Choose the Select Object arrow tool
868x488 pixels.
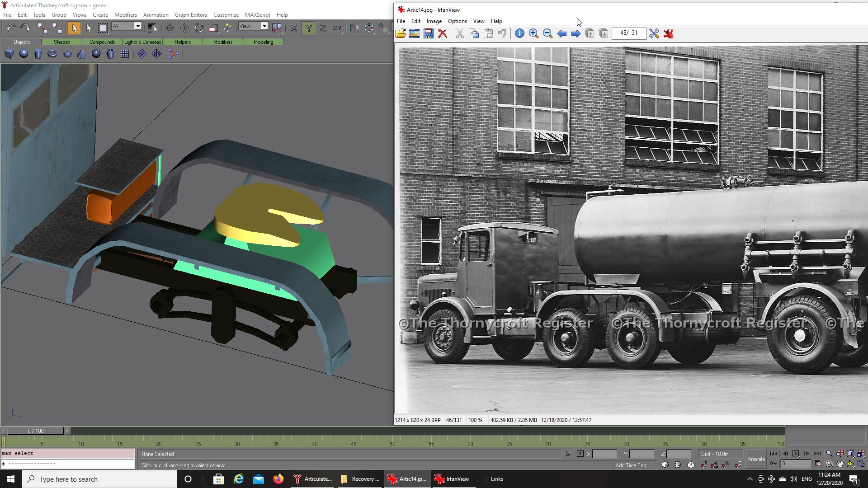coord(74,28)
